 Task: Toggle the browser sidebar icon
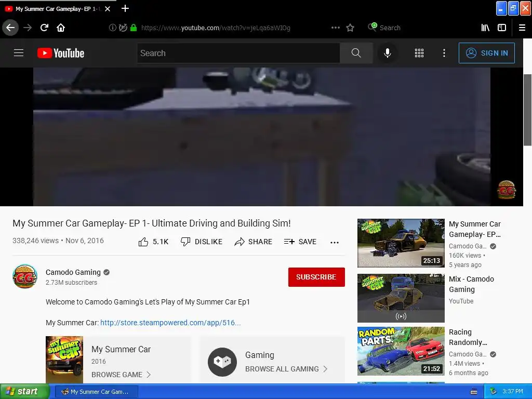click(502, 28)
